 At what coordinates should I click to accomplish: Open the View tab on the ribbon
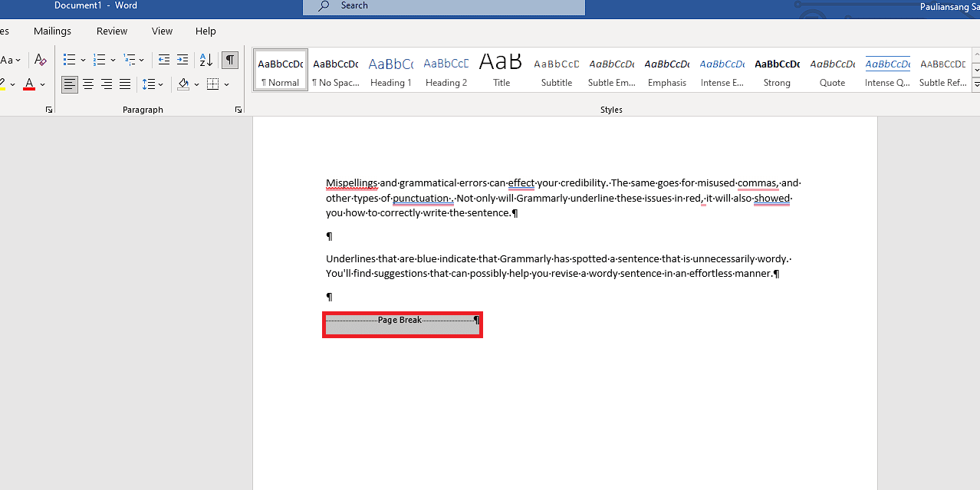coord(162,31)
